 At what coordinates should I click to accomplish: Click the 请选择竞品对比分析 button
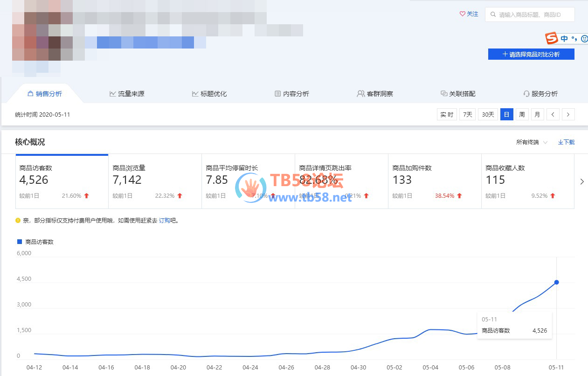coord(531,54)
